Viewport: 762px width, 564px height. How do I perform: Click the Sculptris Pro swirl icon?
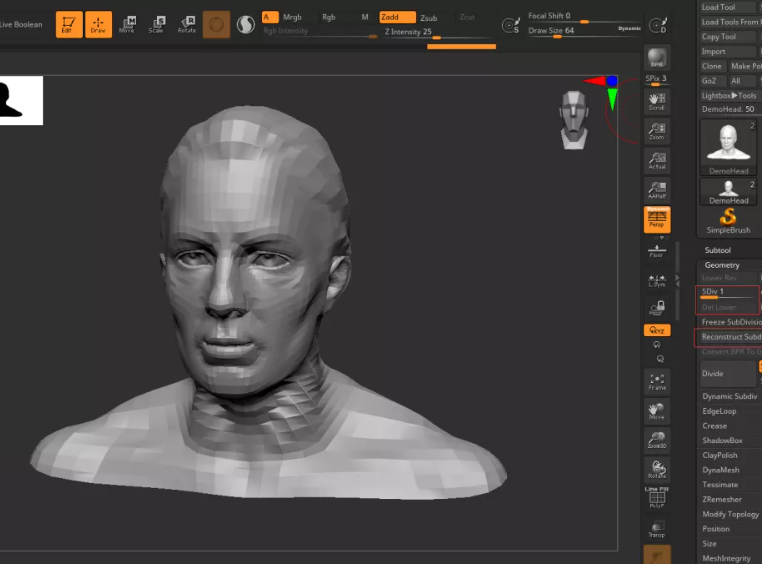(x=245, y=25)
